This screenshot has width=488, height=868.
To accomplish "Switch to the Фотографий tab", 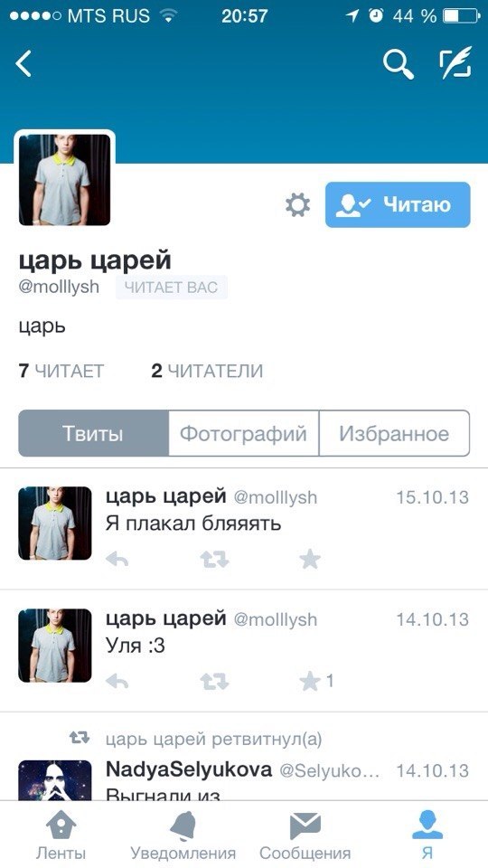I will tap(243, 433).
